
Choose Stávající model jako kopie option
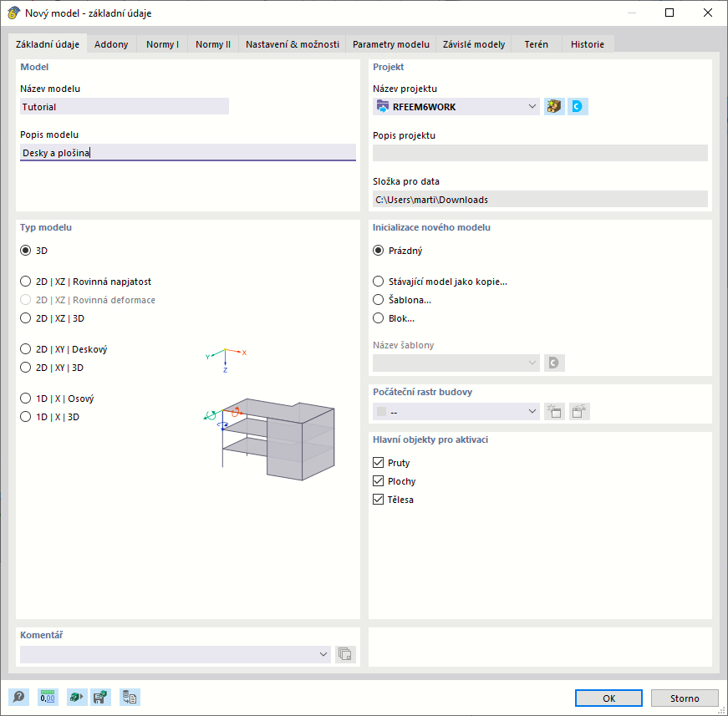tap(379, 282)
